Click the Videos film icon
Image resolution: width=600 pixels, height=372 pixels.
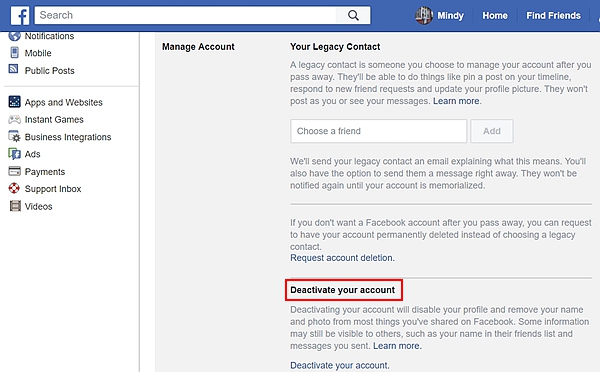(x=15, y=206)
